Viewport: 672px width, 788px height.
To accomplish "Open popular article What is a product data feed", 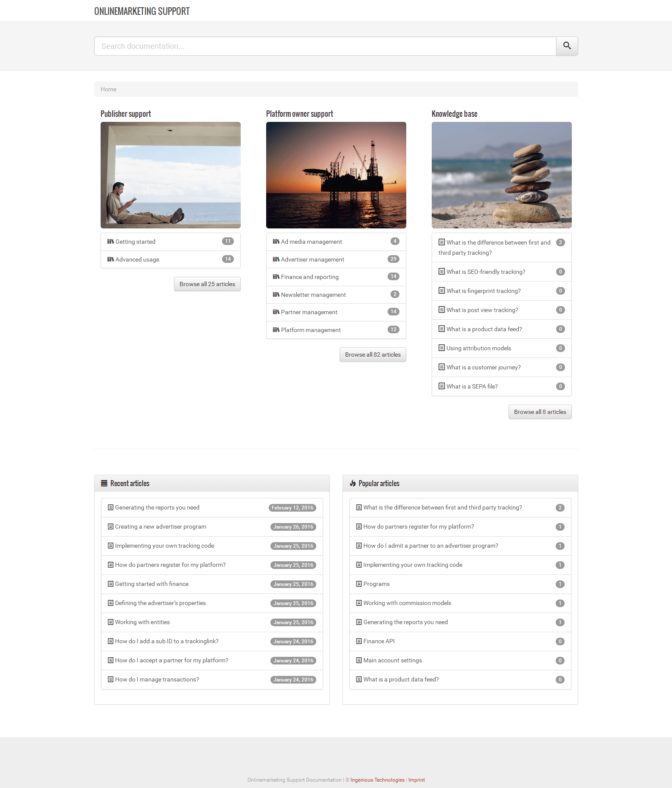I will (x=460, y=679).
